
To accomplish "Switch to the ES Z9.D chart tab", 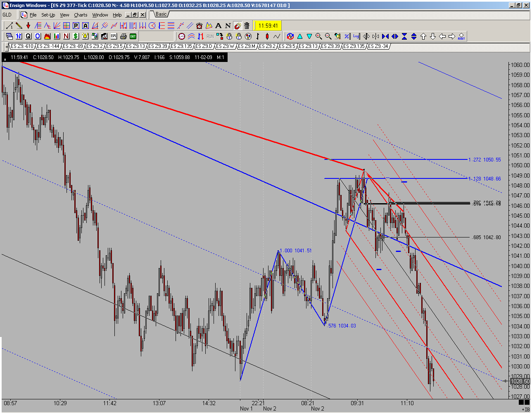I will tap(204, 46).
